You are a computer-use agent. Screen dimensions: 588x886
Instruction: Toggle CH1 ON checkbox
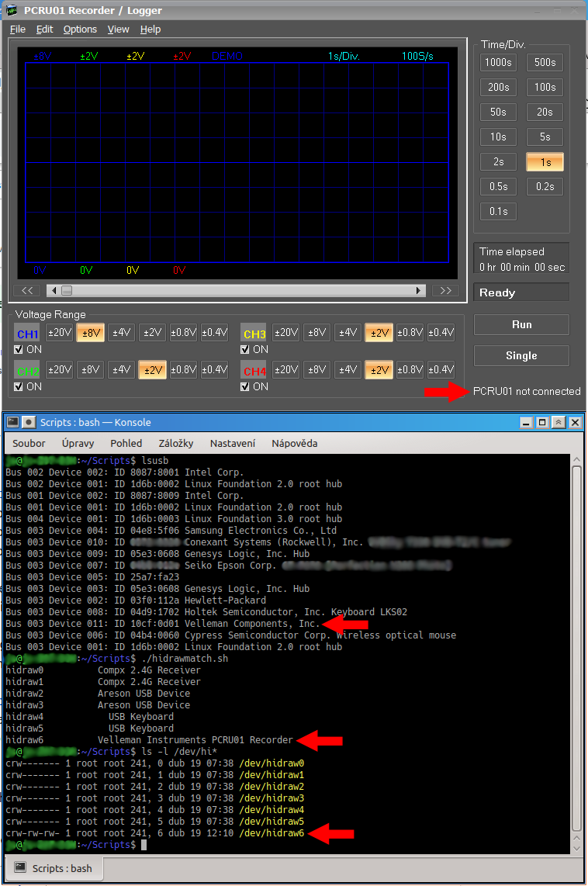click(18, 350)
